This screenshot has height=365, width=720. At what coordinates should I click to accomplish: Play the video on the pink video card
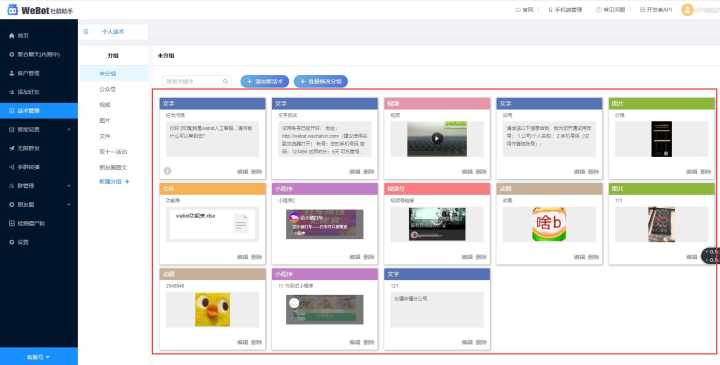click(437, 139)
